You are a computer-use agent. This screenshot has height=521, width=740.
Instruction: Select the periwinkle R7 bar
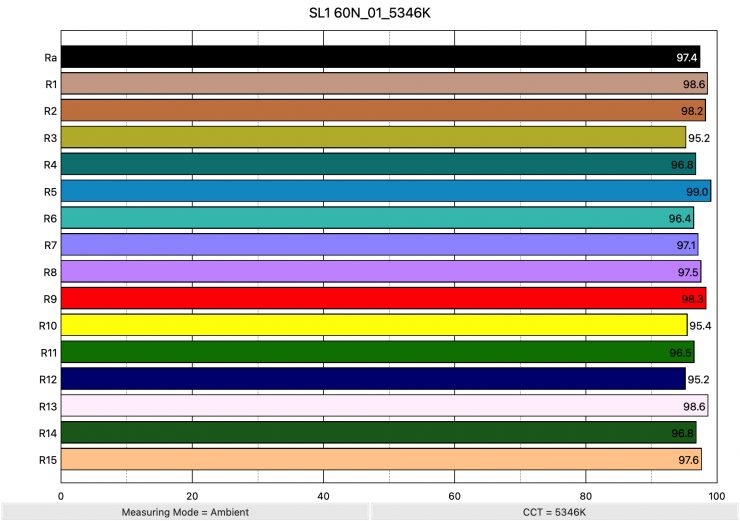(379, 245)
